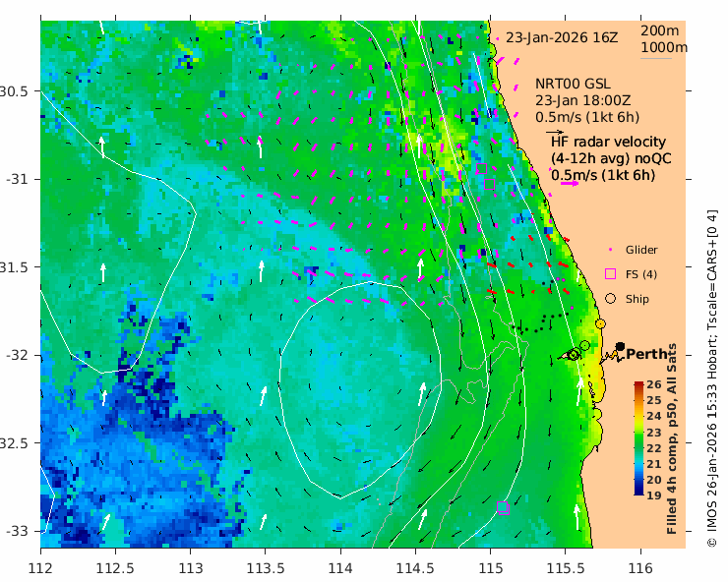Click the 'Glider' legend text
The image size is (728, 582).
(x=641, y=250)
